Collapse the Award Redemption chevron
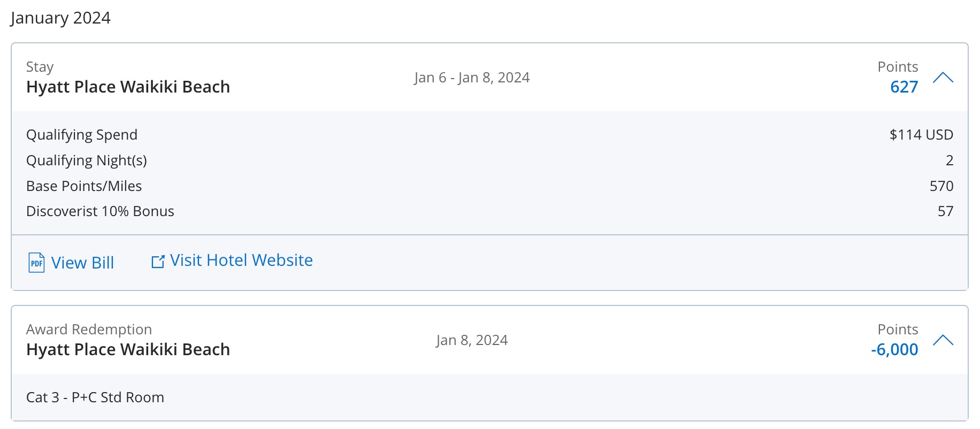 [943, 340]
